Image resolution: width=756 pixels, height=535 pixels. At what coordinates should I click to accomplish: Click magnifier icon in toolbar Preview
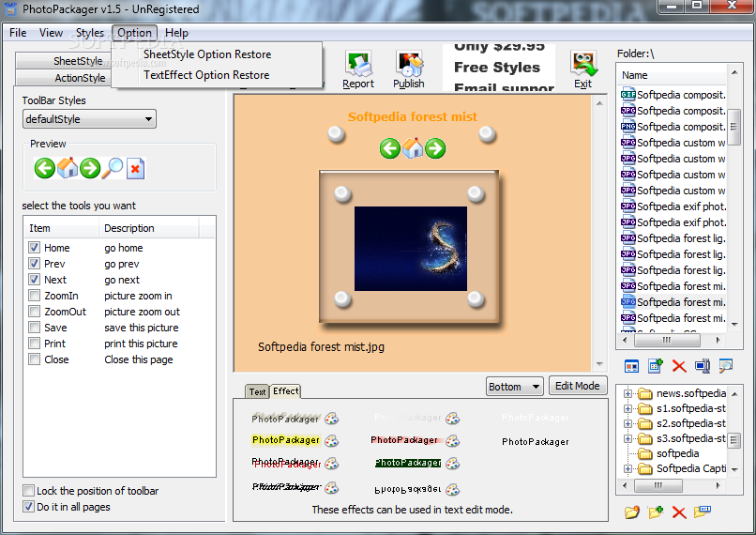click(113, 168)
